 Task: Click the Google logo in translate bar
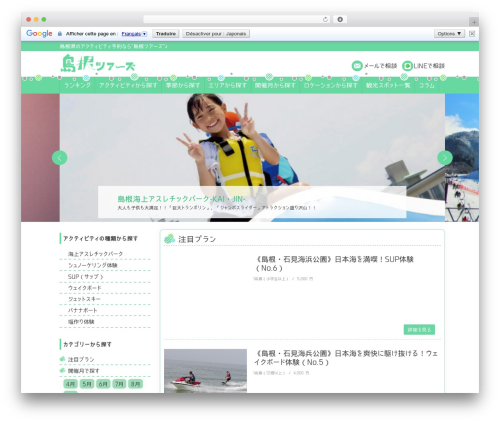point(39,33)
